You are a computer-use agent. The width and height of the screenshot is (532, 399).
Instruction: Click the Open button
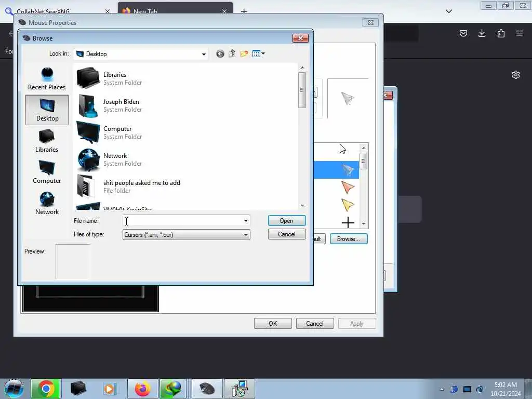tap(287, 220)
